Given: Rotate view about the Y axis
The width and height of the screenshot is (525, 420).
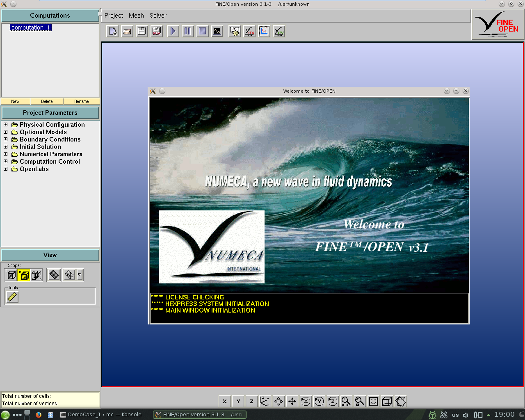Looking at the screenshot, I should tap(320, 401).
